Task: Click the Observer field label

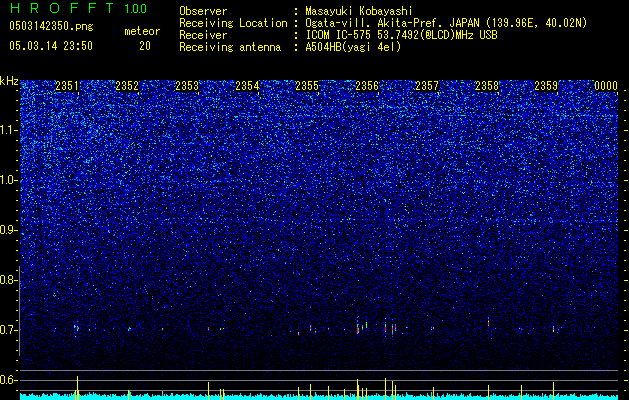Action: (x=203, y=11)
